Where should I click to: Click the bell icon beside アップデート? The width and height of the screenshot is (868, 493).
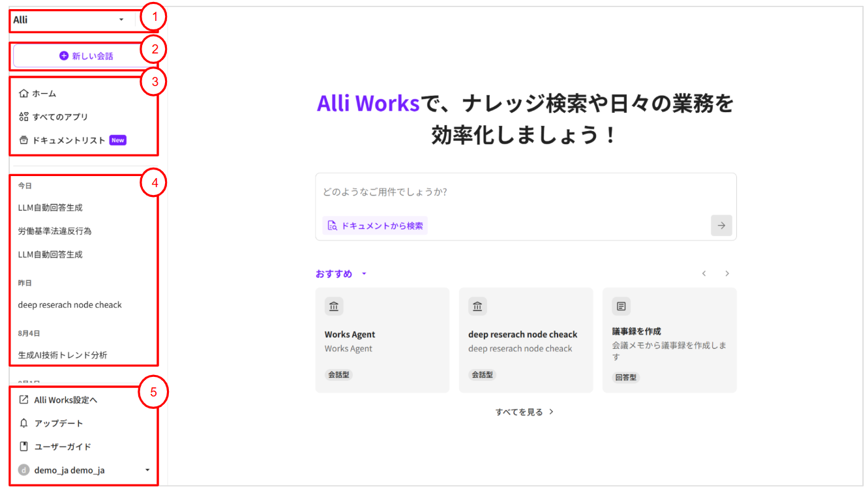[x=24, y=423]
